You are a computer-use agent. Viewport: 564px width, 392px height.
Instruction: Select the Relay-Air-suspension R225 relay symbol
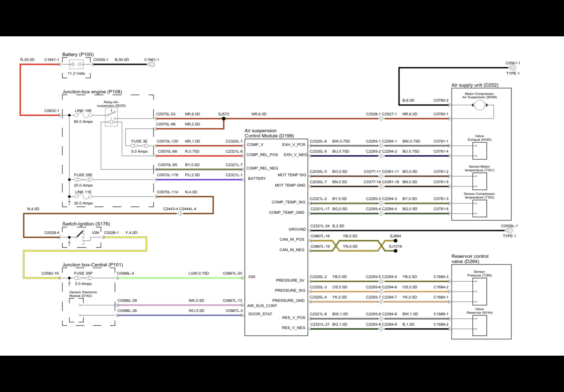pos(111,117)
